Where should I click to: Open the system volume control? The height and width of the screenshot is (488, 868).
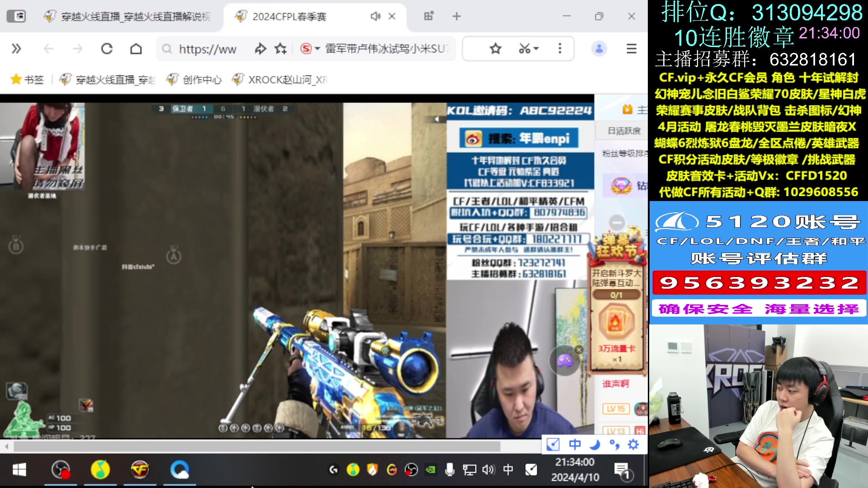[488, 470]
